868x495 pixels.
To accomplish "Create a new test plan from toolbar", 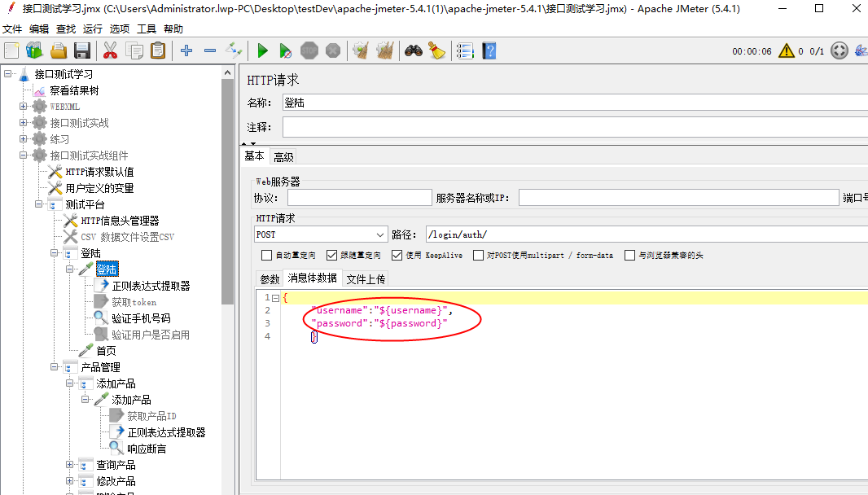I will point(11,51).
